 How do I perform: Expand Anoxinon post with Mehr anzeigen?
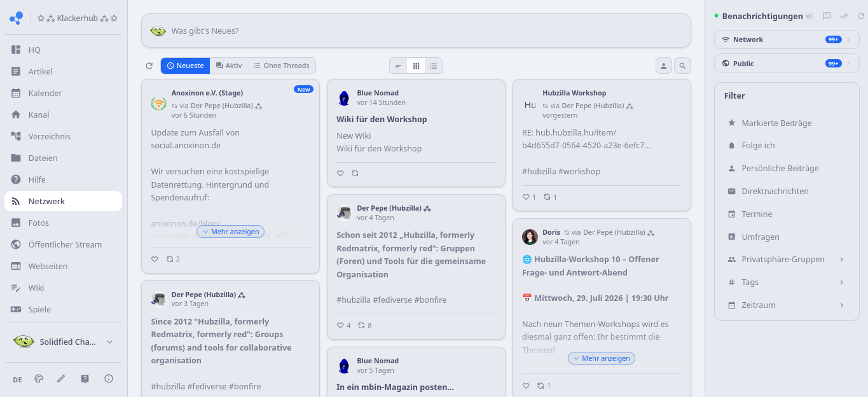coord(230,232)
